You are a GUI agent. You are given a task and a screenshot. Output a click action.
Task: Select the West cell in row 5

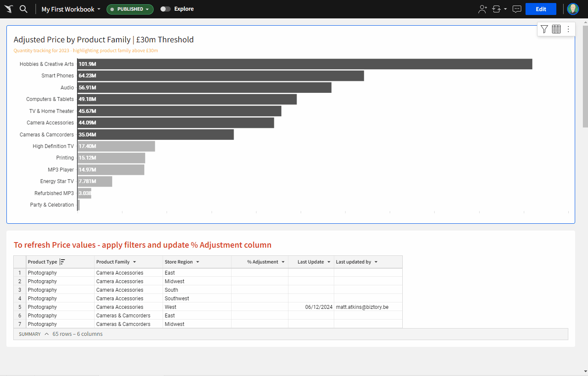197,307
